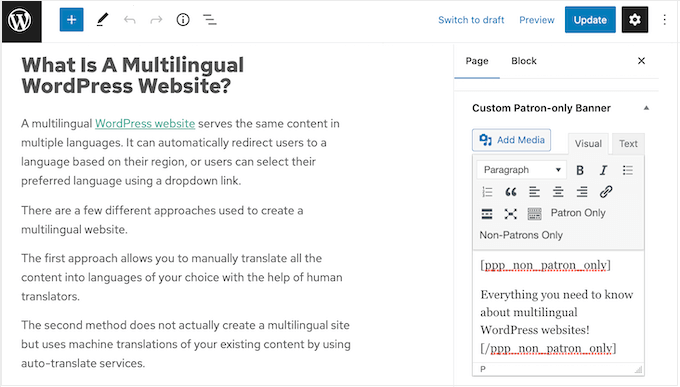Align text left
Viewport: 680px width, 387px height.
coord(534,191)
